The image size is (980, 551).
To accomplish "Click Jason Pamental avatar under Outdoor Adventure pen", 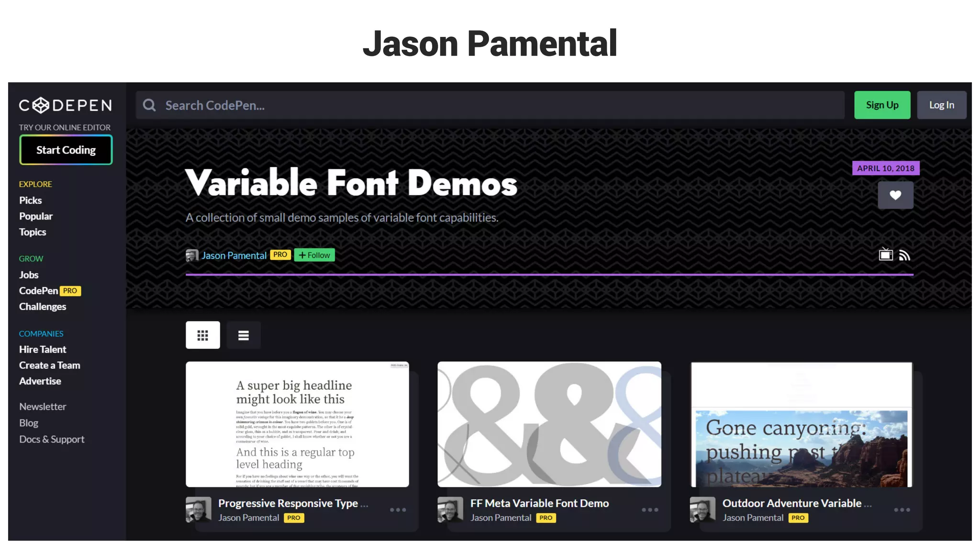I will pyautogui.click(x=702, y=510).
